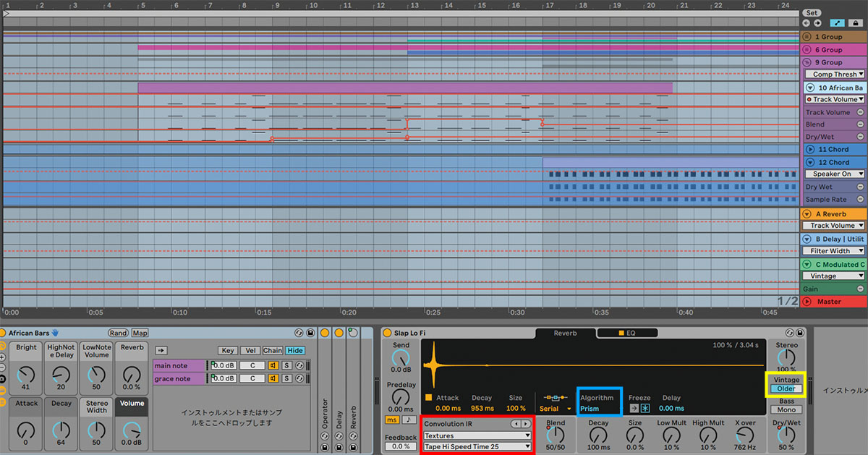
Task: Unfold the A Reverb return track
Action: [807, 213]
